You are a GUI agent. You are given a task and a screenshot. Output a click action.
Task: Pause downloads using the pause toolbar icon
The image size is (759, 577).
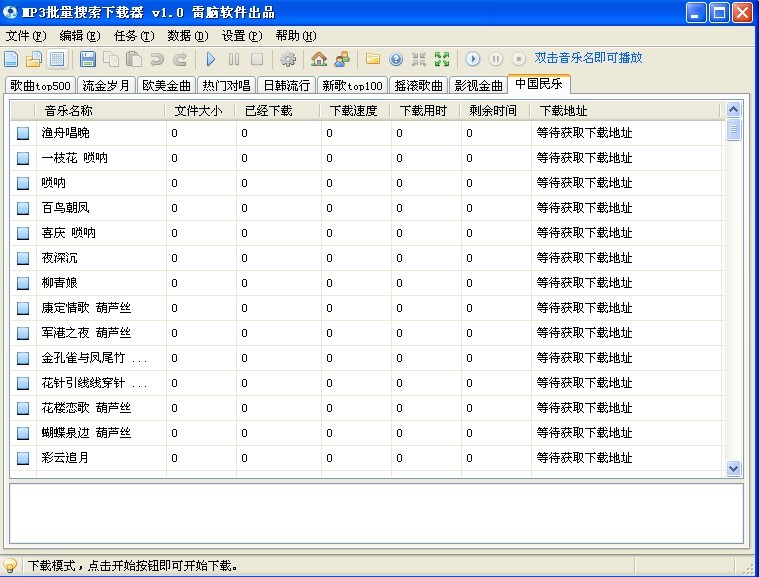coord(234,60)
